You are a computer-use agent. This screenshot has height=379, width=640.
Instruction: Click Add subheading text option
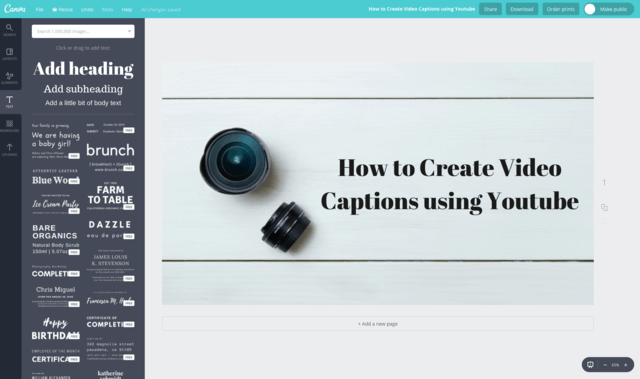click(x=83, y=89)
